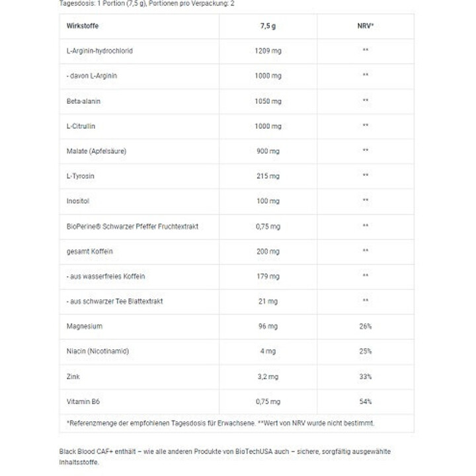Image resolution: width=476 pixels, height=476 pixels.
Task: Select the Beta-alanin row label
Action: click(83, 101)
